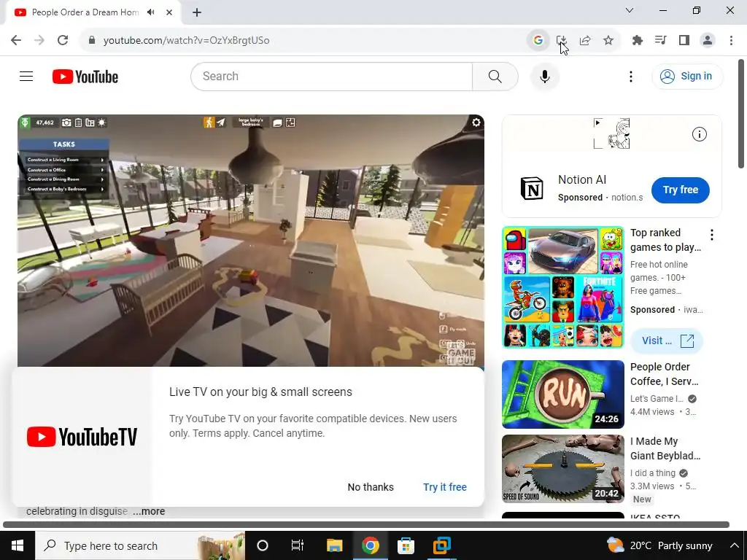747x560 pixels.
Task: Open the Notion AI ad title
Action: [x=582, y=179]
